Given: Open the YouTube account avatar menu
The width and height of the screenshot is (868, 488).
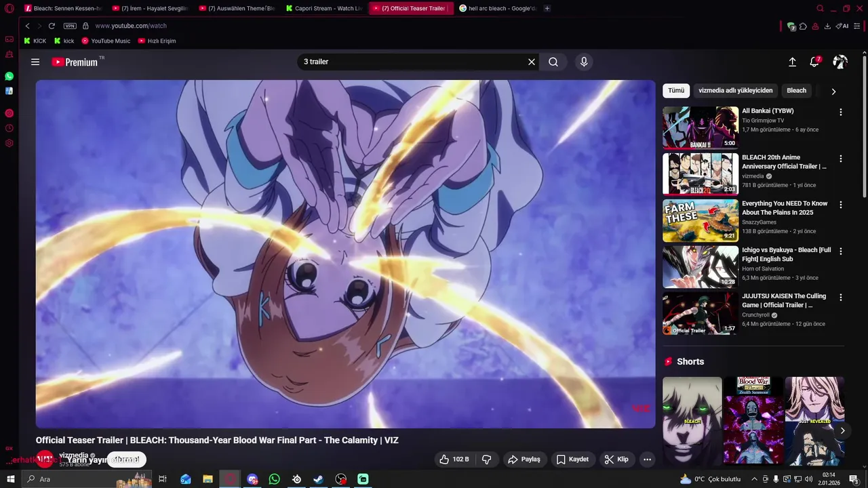Looking at the screenshot, I should (840, 62).
